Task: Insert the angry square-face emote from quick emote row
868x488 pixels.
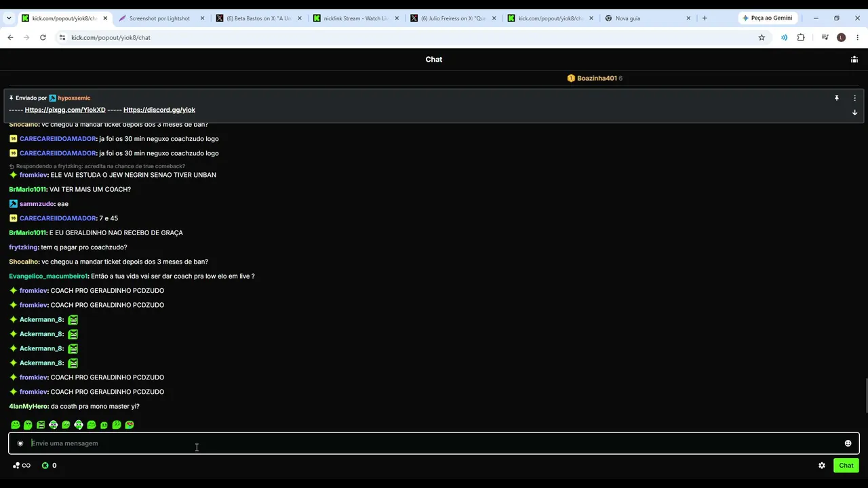Action: (41, 425)
